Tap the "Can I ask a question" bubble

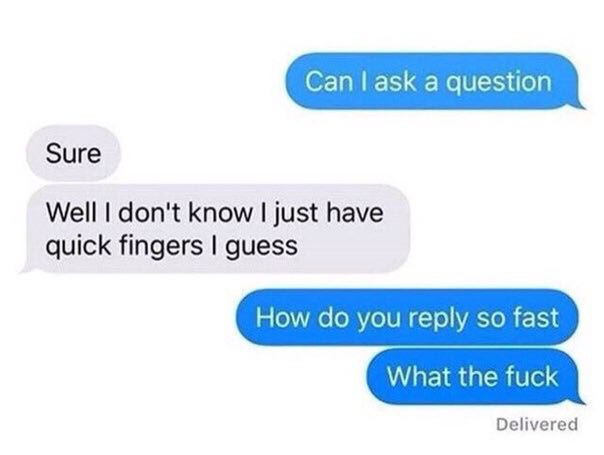pyautogui.click(x=433, y=81)
